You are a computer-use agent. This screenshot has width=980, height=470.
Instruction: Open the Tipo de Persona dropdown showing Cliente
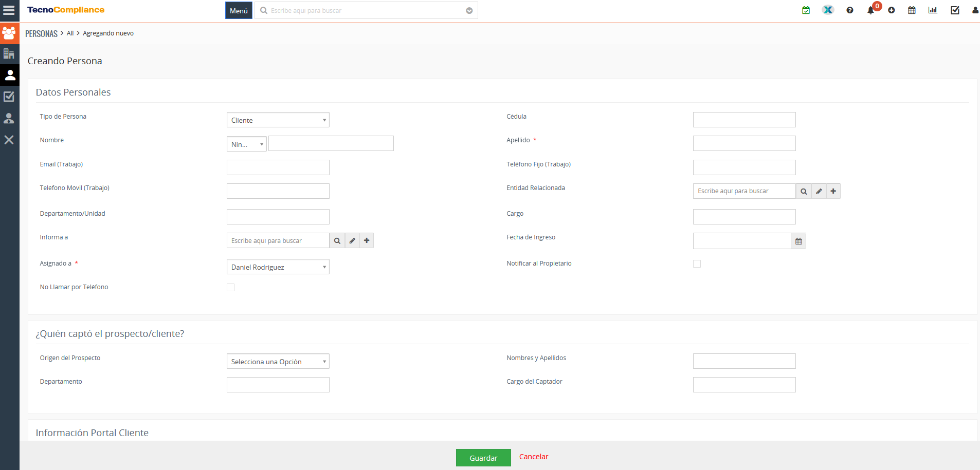(x=278, y=120)
